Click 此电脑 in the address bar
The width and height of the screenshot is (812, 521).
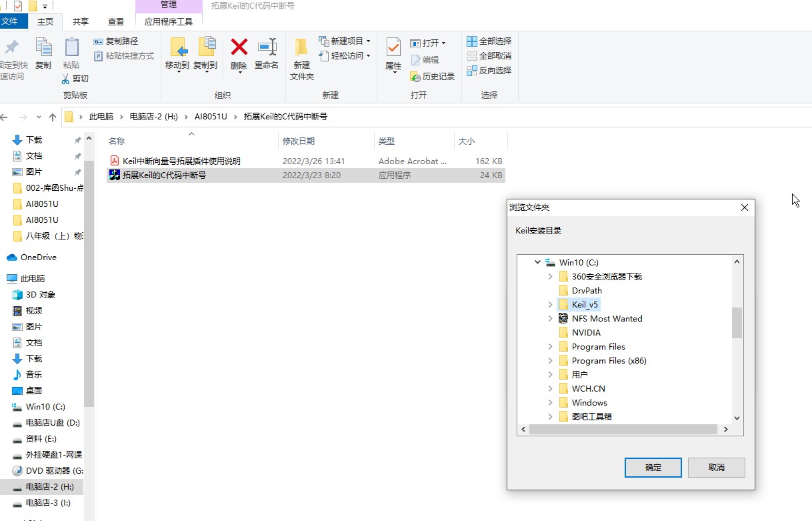(101, 117)
